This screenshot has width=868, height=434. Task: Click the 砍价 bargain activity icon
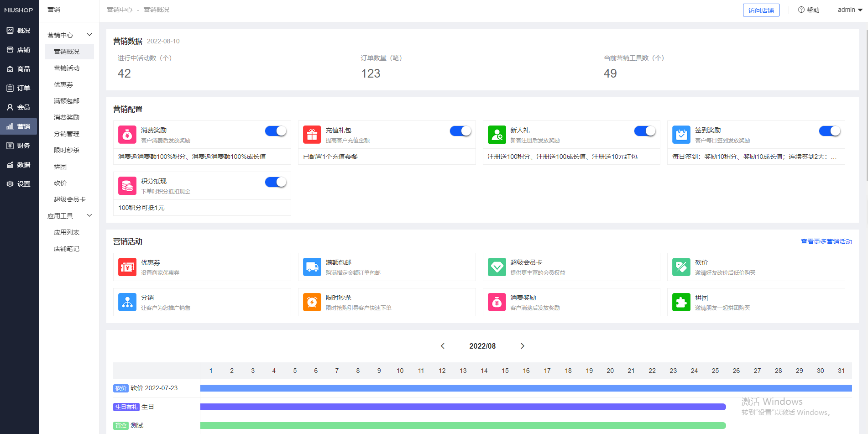(x=681, y=267)
